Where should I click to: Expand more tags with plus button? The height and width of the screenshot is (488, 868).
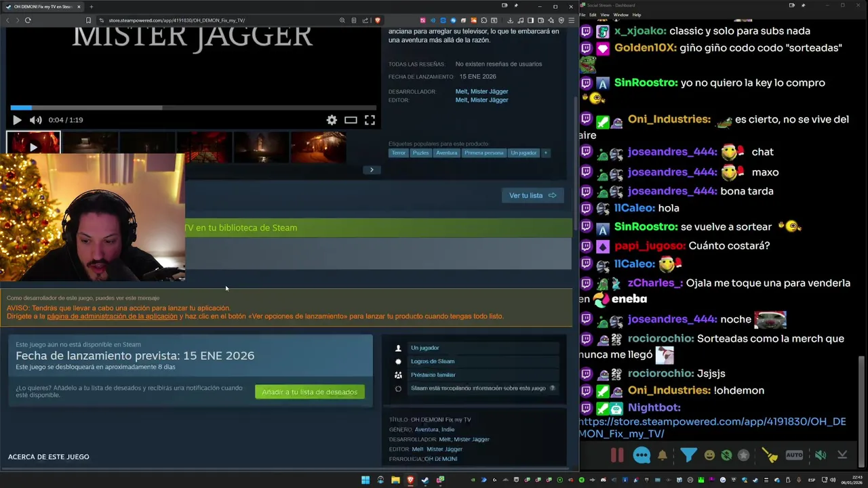(x=546, y=152)
